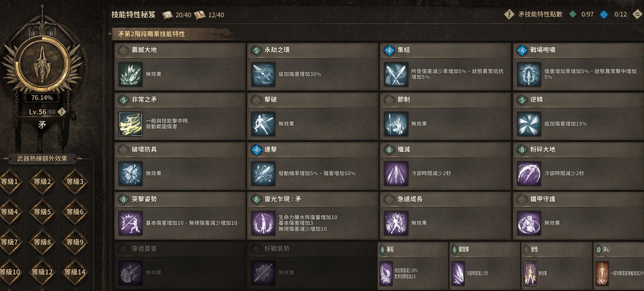Image resolution: width=644 pixels, height=291 pixels.
Task: Click the info icon next to Lv.56/60
Action: point(62,112)
